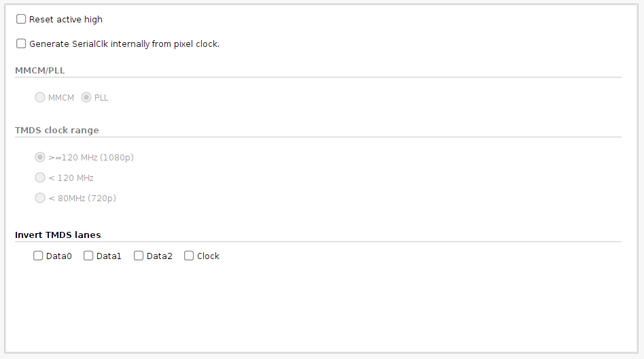Check the Data0 invert lane box
This screenshot has width=644, height=359.
(x=38, y=256)
